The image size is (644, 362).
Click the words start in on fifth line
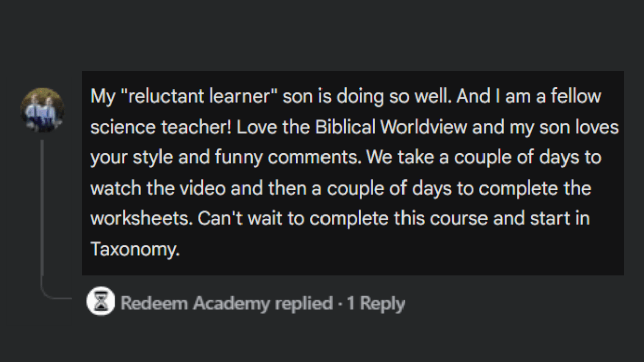click(559, 219)
